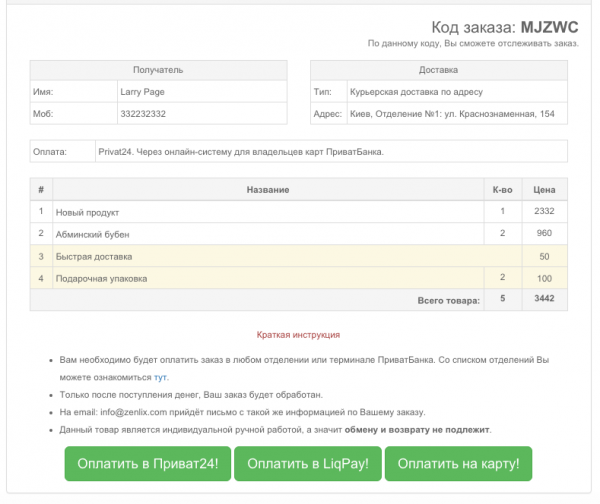Image resolution: width=600 pixels, height=504 pixels.
Task: Click the Новый продукт row name
Action: click(x=87, y=212)
